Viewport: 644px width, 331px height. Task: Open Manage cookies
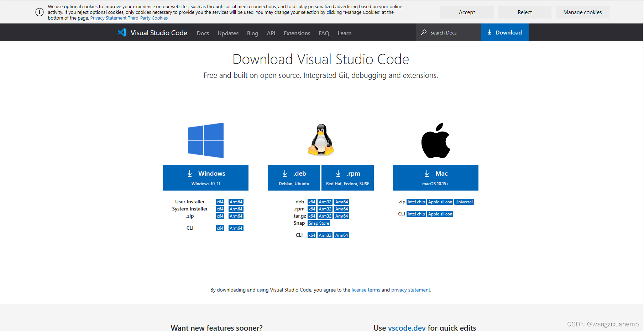(582, 12)
